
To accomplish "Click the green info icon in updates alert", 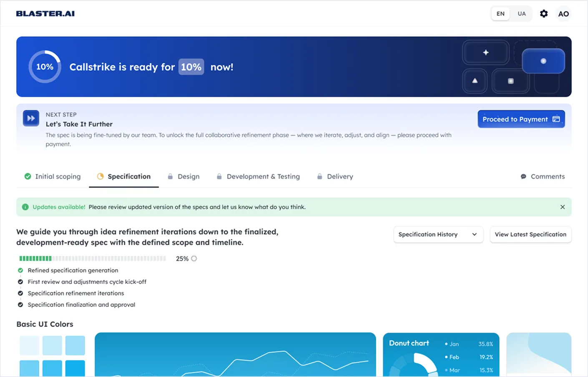I will (x=25, y=207).
